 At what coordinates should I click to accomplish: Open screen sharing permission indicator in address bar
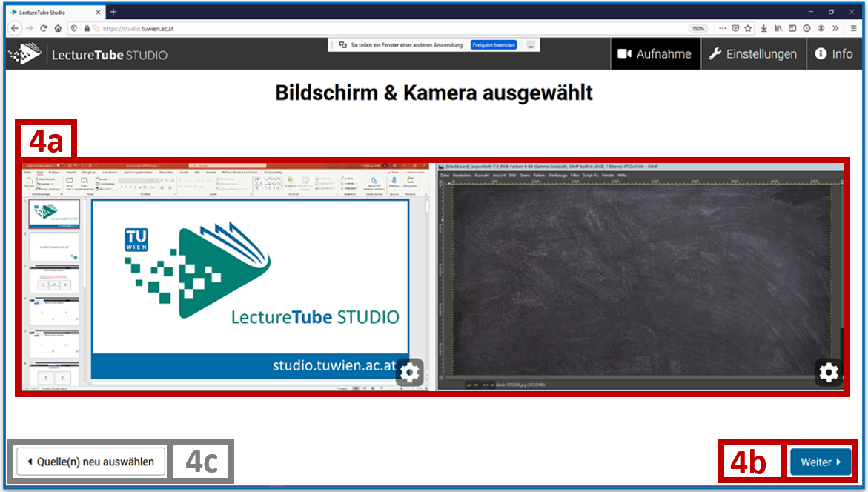click(x=96, y=28)
